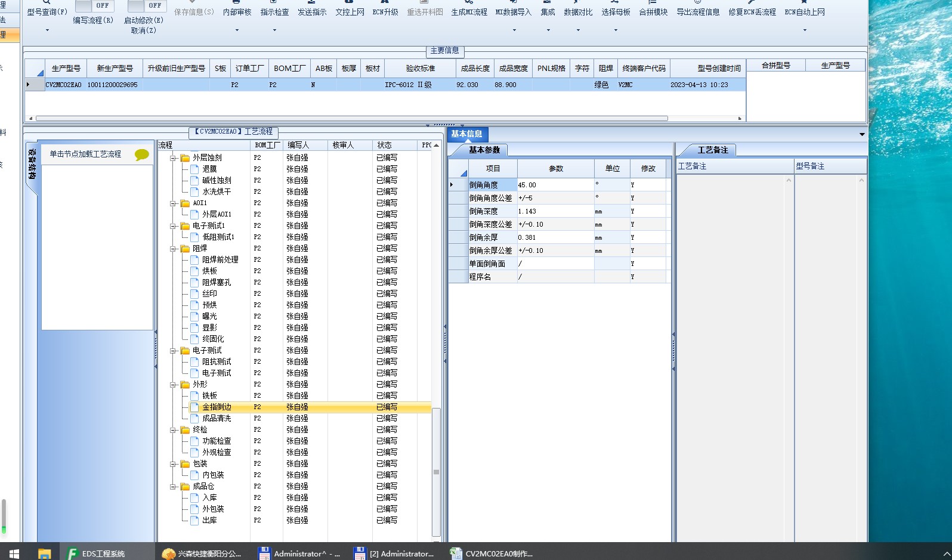Image resolution: width=952 pixels, height=560 pixels.
Task: Click the process tree vertical scrollbar
Action: [436, 472]
